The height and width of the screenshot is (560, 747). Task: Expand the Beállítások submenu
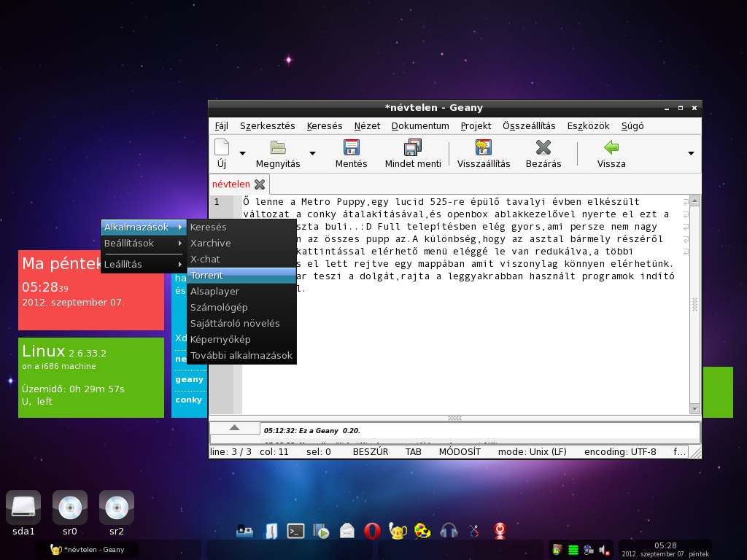pyautogui.click(x=144, y=244)
